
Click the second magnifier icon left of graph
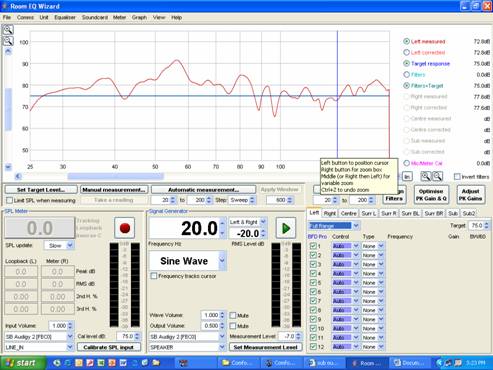8,41
